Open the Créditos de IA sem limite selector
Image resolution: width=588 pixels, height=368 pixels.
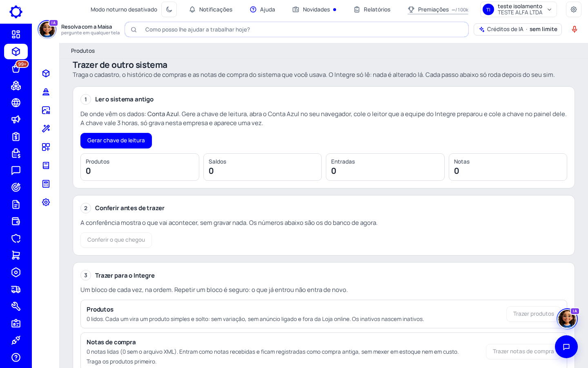click(x=518, y=29)
